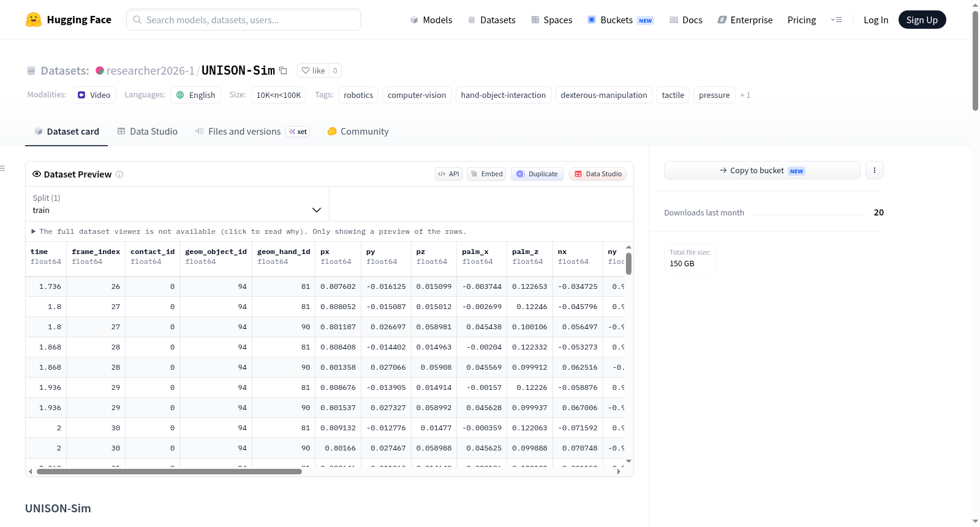Click the search magnifier icon
Image resolution: width=980 pixels, height=527 pixels.
137,20
